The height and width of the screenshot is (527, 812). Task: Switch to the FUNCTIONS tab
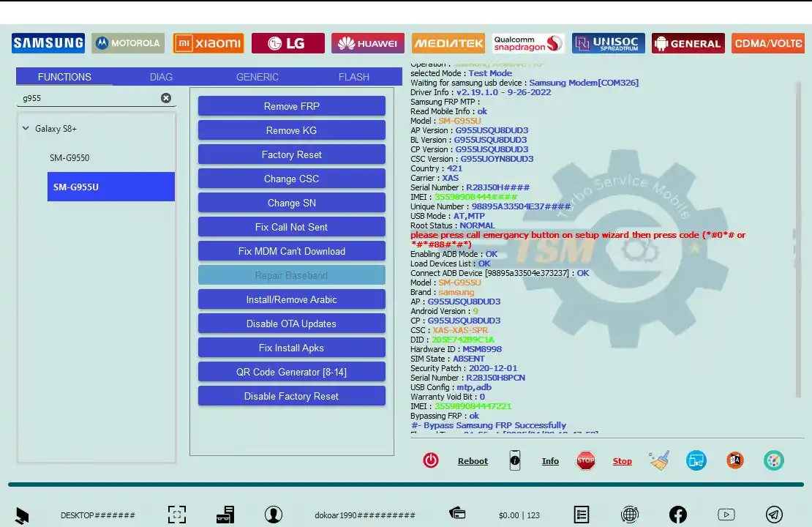[x=64, y=77]
